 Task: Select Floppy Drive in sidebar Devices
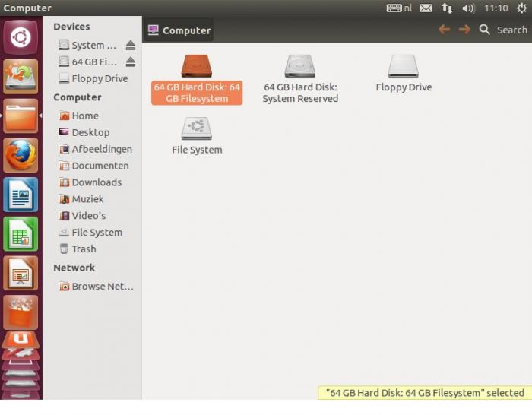point(93,78)
